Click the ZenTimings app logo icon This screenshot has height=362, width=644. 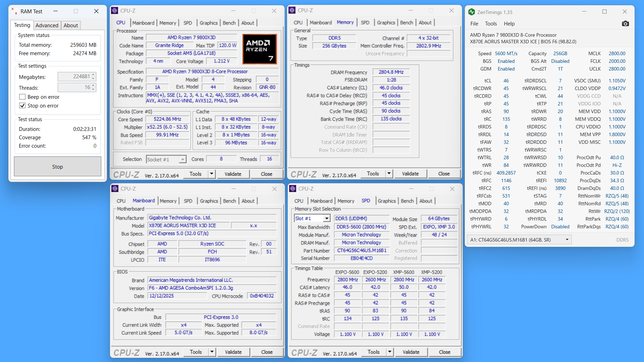471,12
